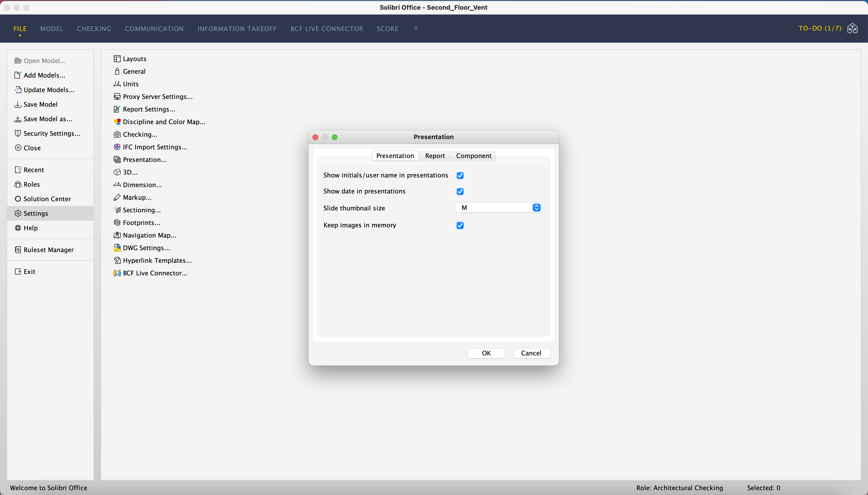Click the Report Settings icon
The width and height of the screenshot is (868, 495).
(117, 109)
